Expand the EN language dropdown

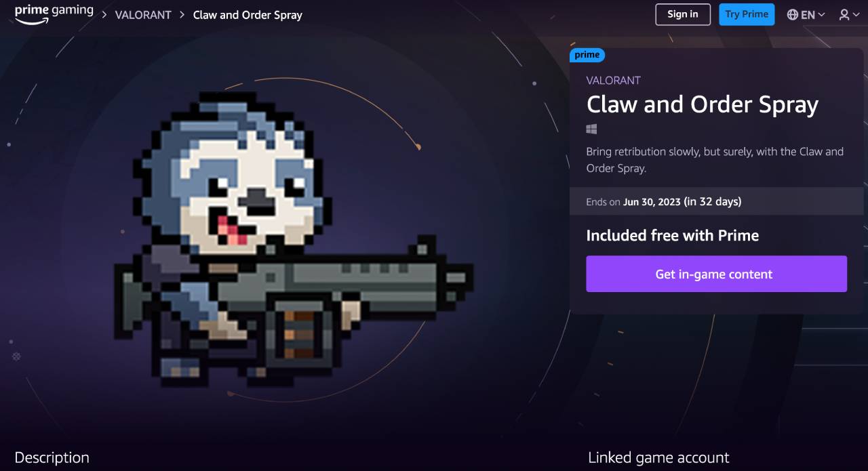pyautogui.click(x=813, y=14)
